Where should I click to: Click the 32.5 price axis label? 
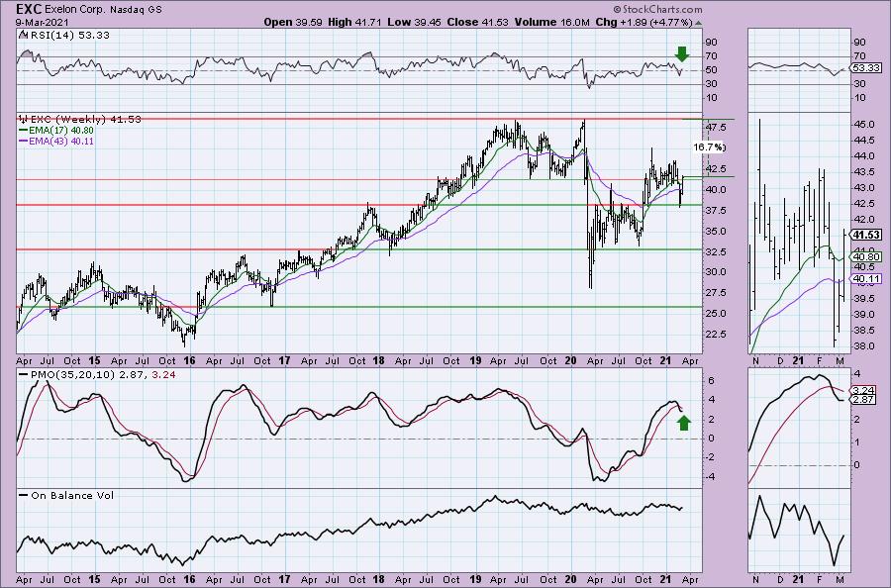pos(715,251)
